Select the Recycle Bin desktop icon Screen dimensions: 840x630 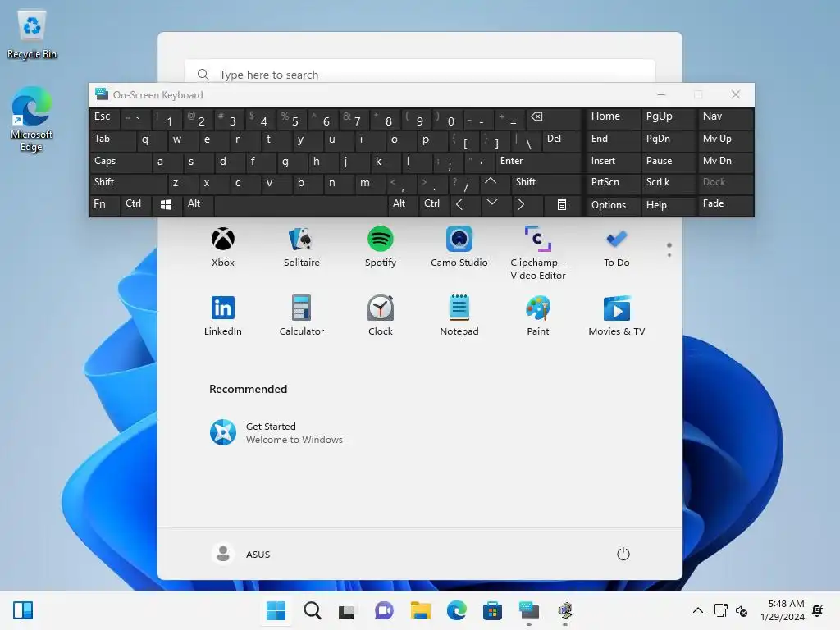point(32,35)
